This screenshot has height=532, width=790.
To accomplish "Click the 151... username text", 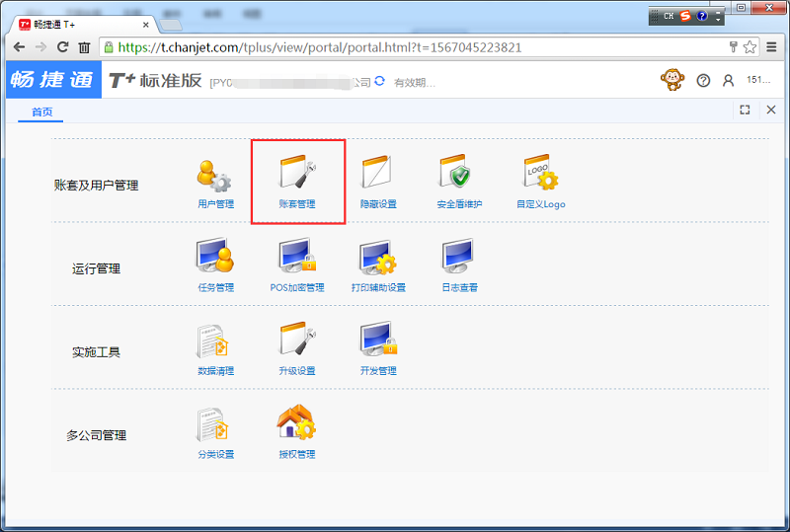I will click(758, 80).
